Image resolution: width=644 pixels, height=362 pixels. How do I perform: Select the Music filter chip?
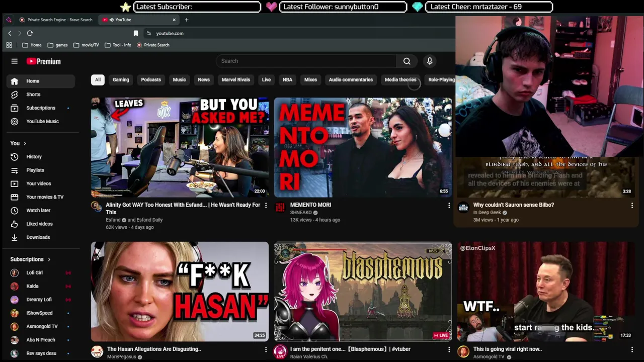179,80
